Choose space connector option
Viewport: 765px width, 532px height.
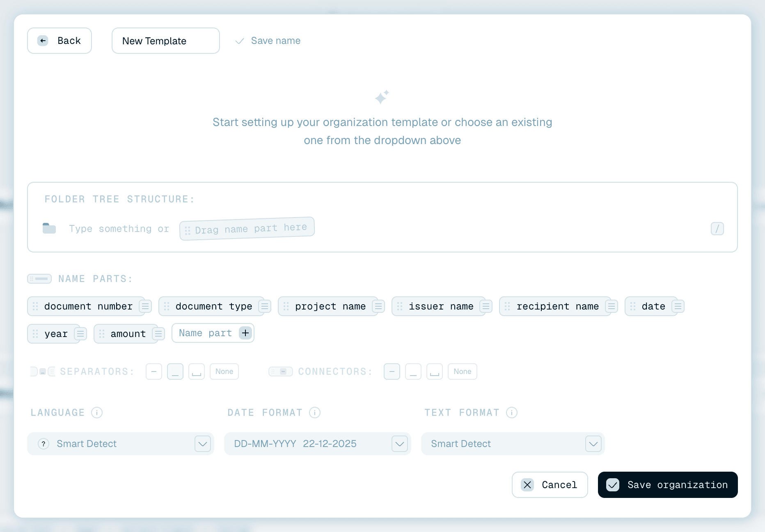tap(435, 371)
